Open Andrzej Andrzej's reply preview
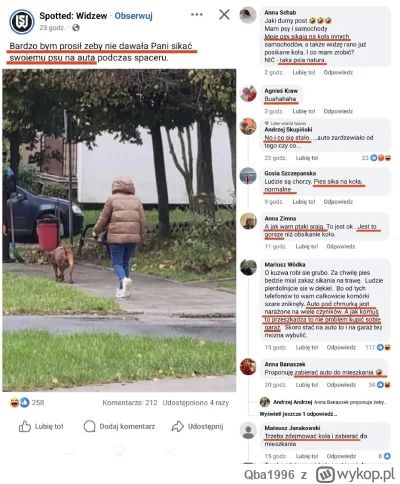 click(323, 402)
